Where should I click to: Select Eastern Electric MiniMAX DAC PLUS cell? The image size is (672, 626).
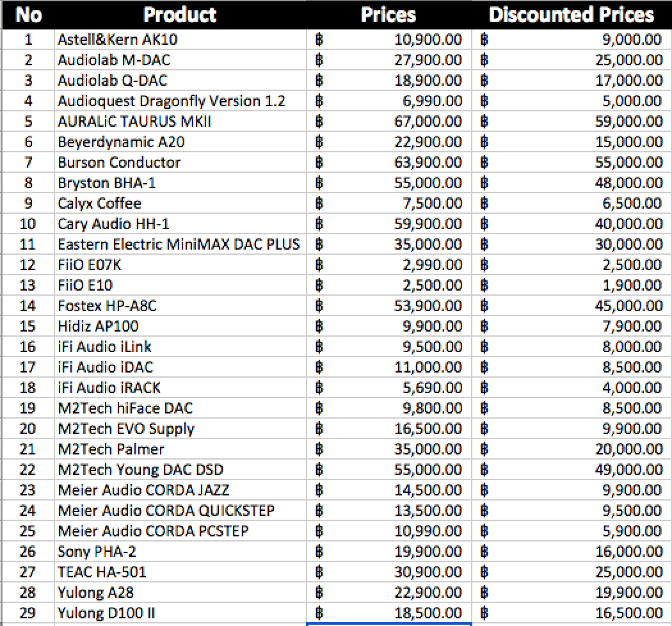179,245
